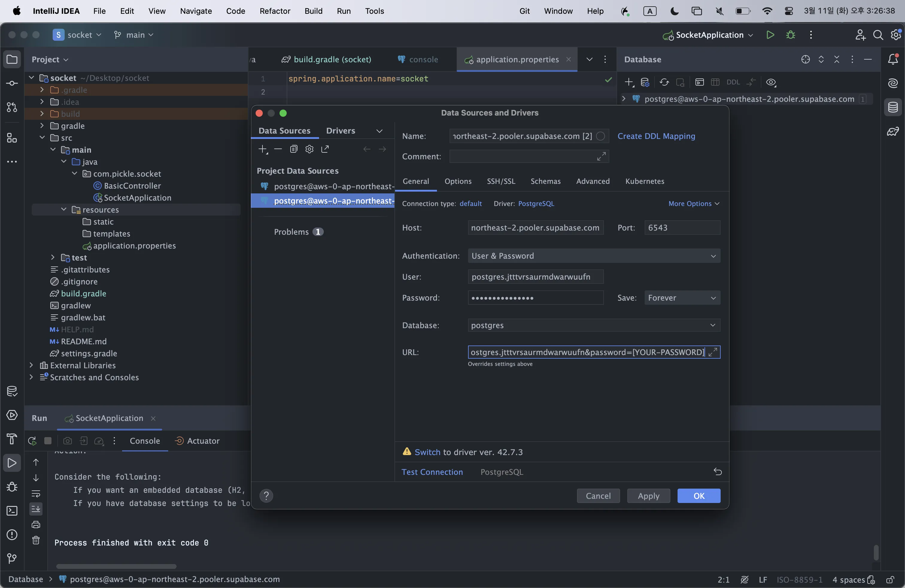
Task: Click the Refresh icon in the Database panel
Action: pyautogui.click(x=664, y=82)
